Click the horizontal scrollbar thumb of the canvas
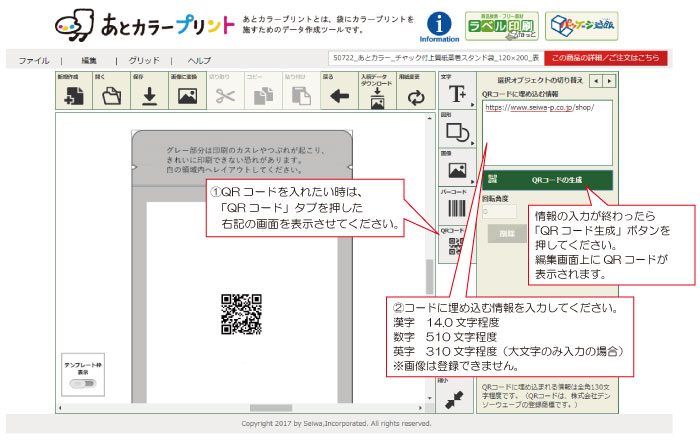 click(271, 408)
